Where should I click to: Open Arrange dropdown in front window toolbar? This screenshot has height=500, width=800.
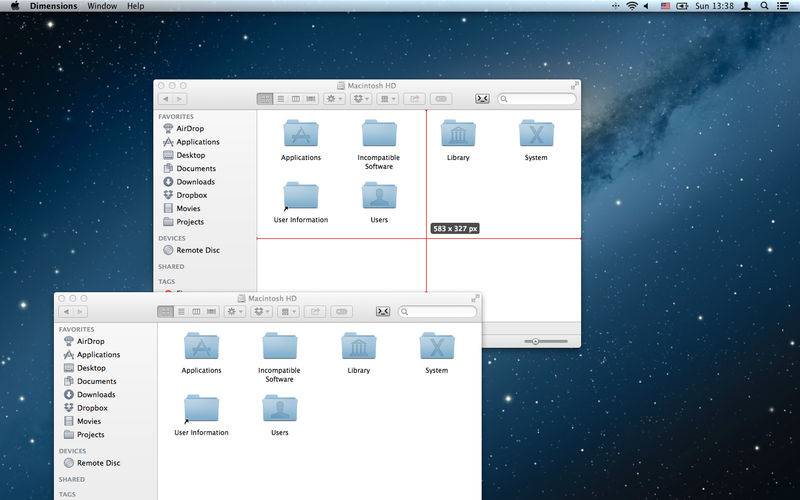pyautogui.click(x=288, y=312)
